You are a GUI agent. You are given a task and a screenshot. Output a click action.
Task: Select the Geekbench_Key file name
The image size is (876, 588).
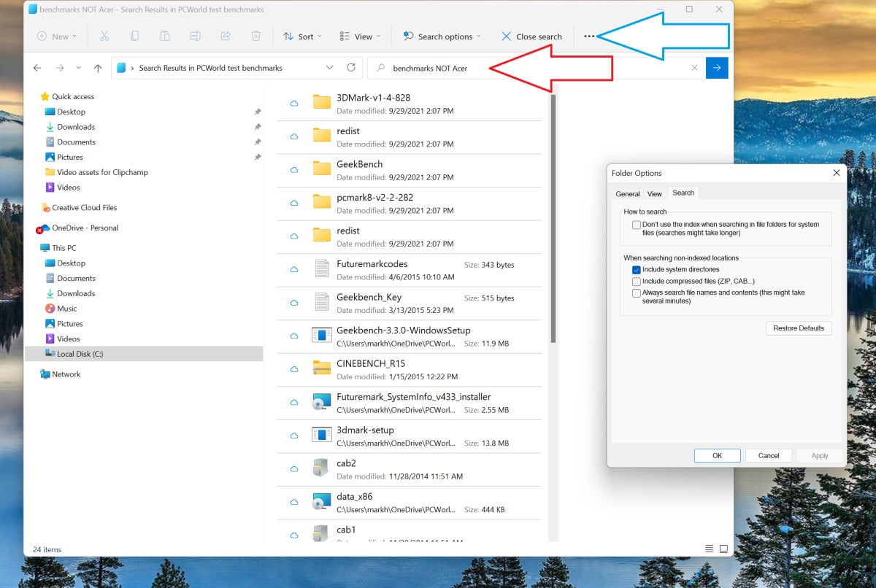pyautogui.click(x=369, y=297)
